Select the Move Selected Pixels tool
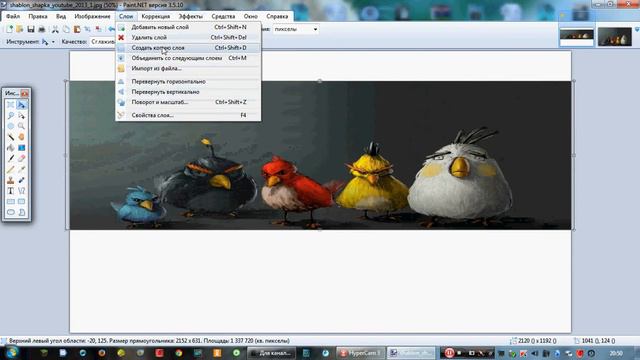 click(x=21, y=105)
